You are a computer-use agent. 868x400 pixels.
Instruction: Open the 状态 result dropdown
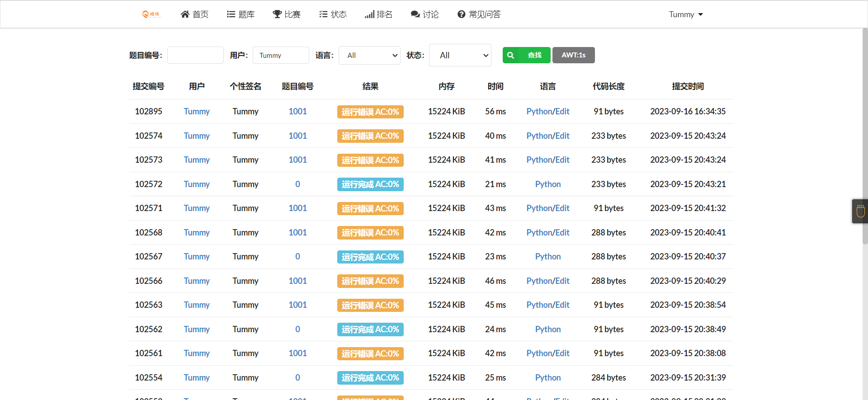pos(460,55)
